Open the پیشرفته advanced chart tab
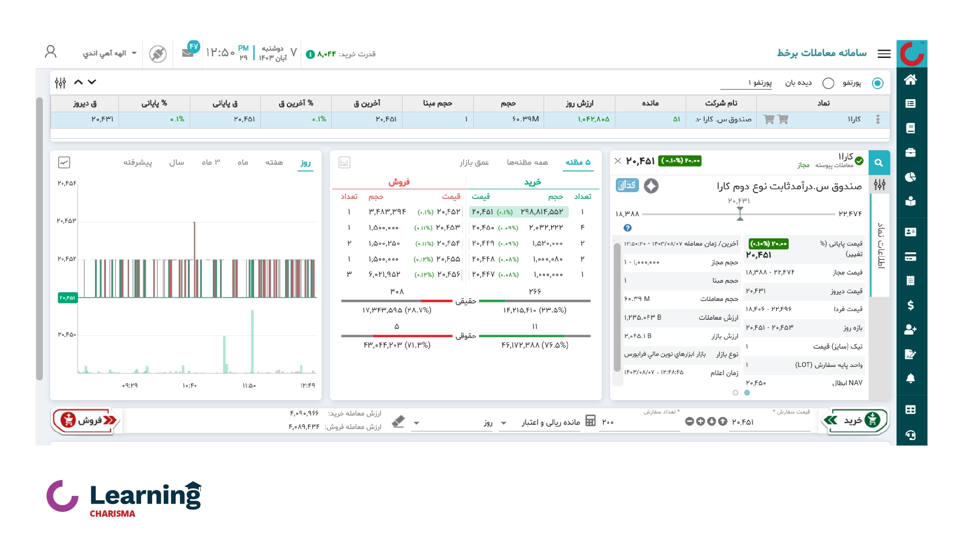963x560 pixels. point(138,163)
